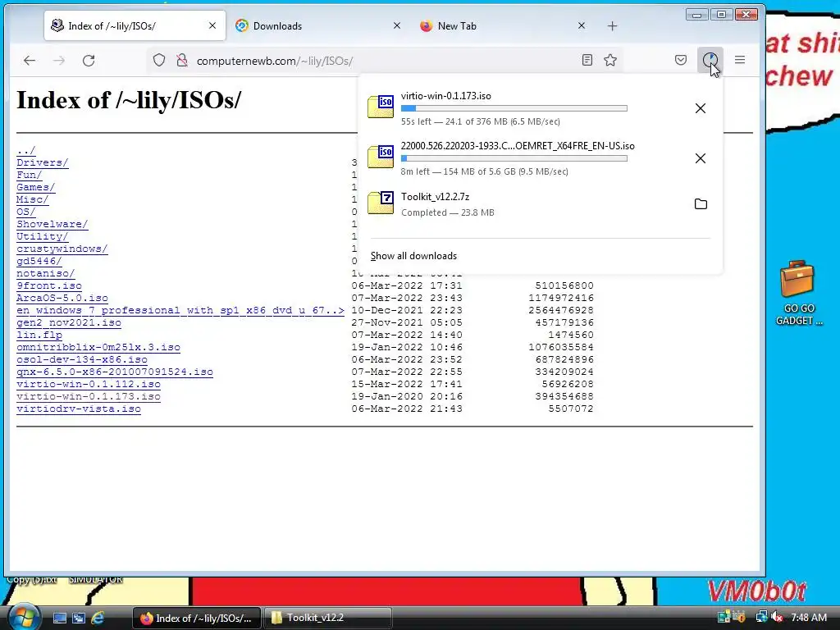Select Firefox Index of /~lily/ISOs taskbar button
The height and width of the screenshot is (630, 840).
(196, 619)
